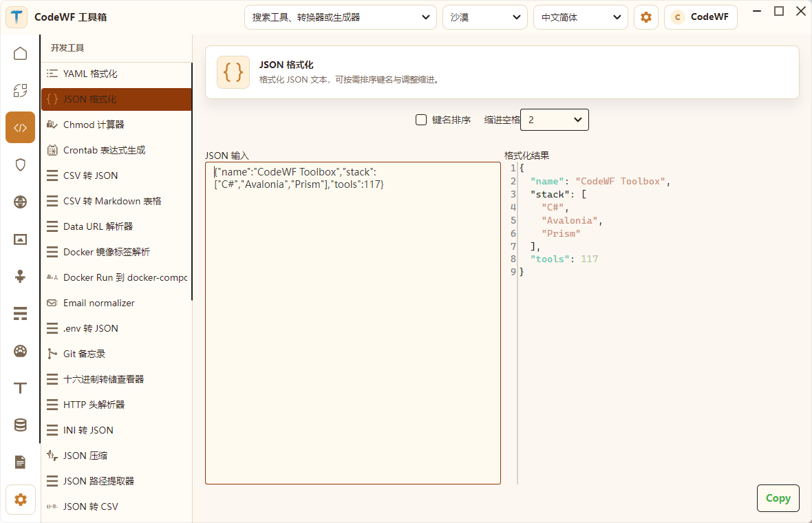
Task: Open JSON 路径提取器 tool
Action: pyautogui.click(x=116, y=481)
